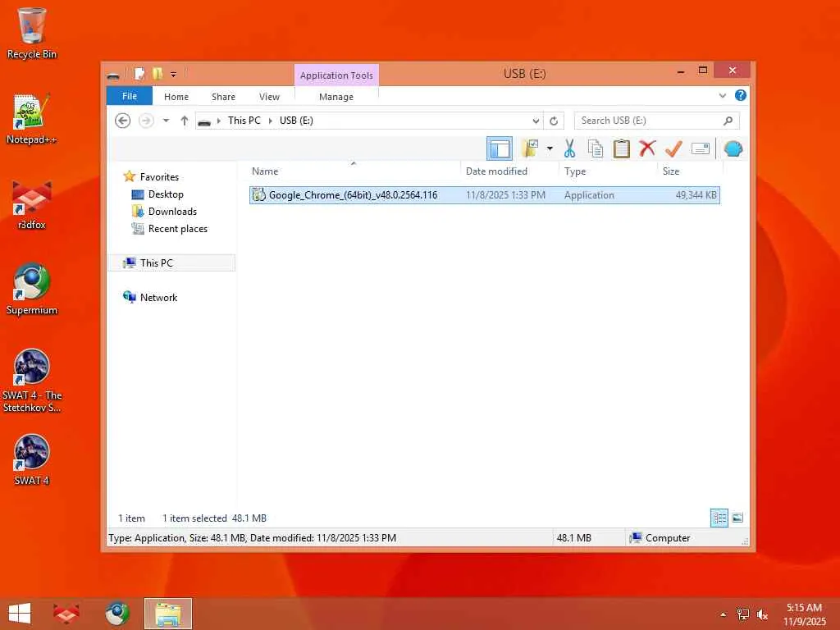Open Recent places in the navigation pane
This screenshot has height=630, width=840.
(177, 228)
